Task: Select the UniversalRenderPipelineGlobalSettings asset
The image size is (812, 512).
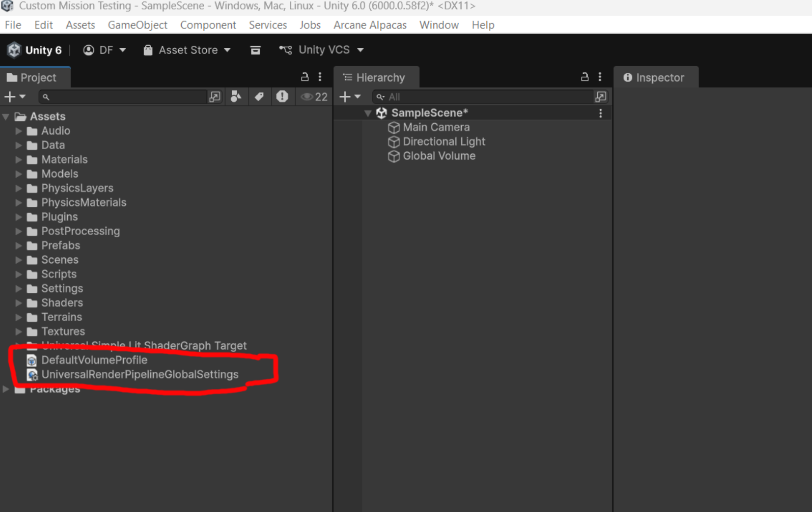Action: tap(140, 375)
